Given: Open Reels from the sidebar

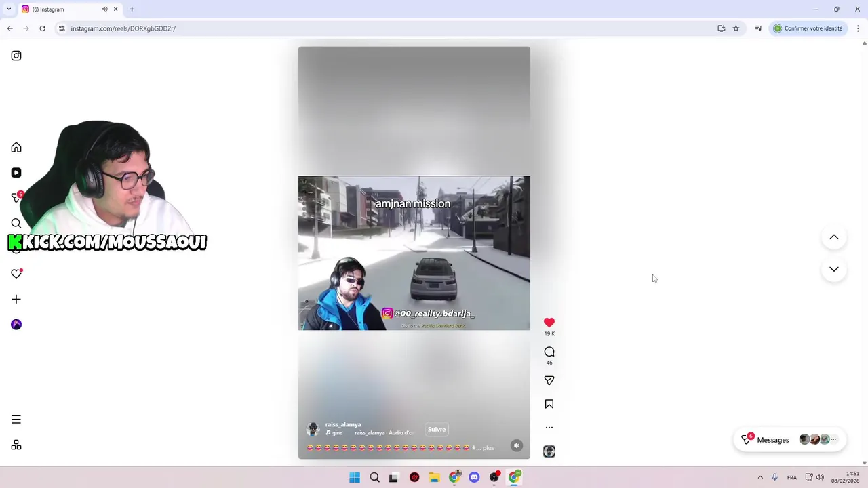Looking at the screenshot, I should pyautogui.click(x=16, y=173).
